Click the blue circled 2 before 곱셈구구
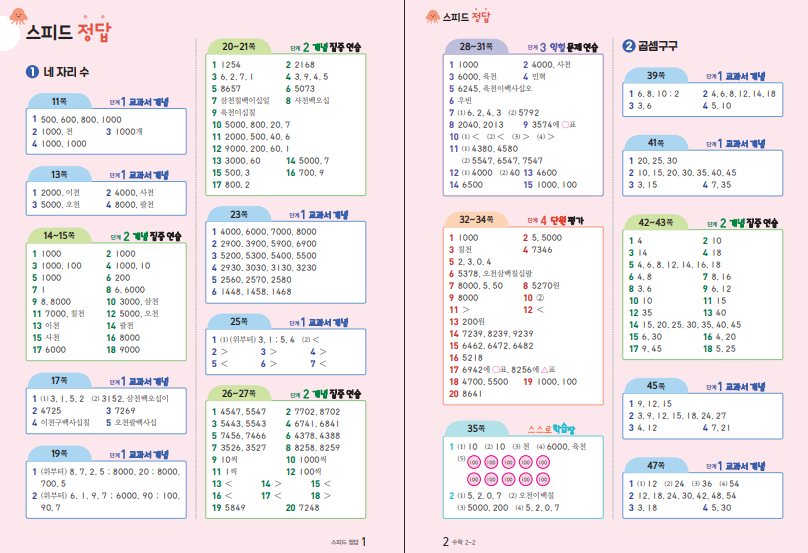Screen dimensions: 808x553 pos(629,46)
